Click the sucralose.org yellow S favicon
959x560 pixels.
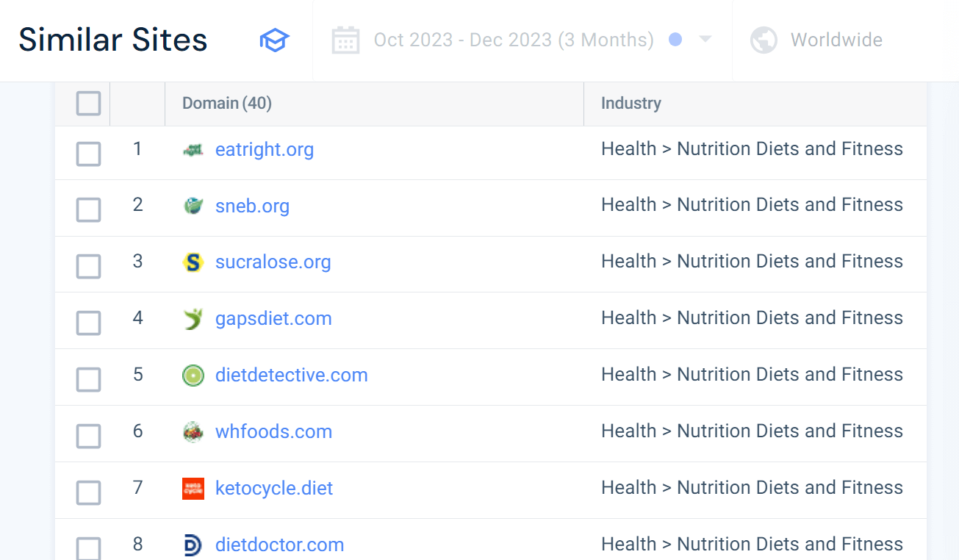(x=193, y=262)
